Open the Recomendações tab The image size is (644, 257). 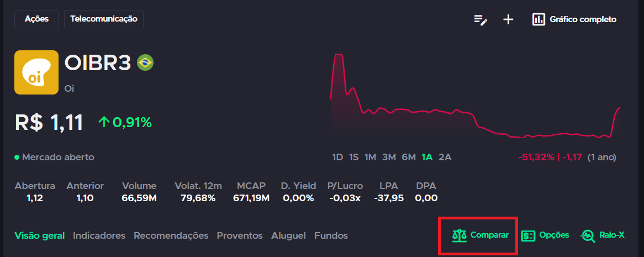(x=171, y=236)
